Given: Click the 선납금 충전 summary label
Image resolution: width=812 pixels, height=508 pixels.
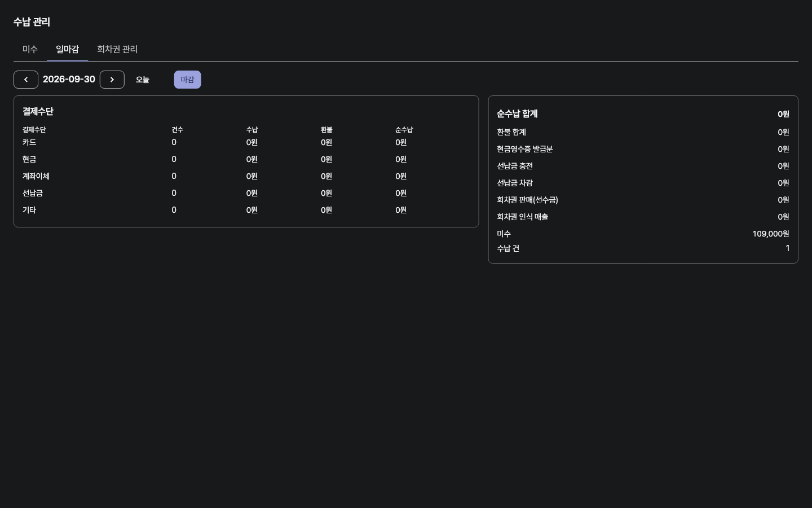Looking at the screenshot, I should (x=515, y=166).
